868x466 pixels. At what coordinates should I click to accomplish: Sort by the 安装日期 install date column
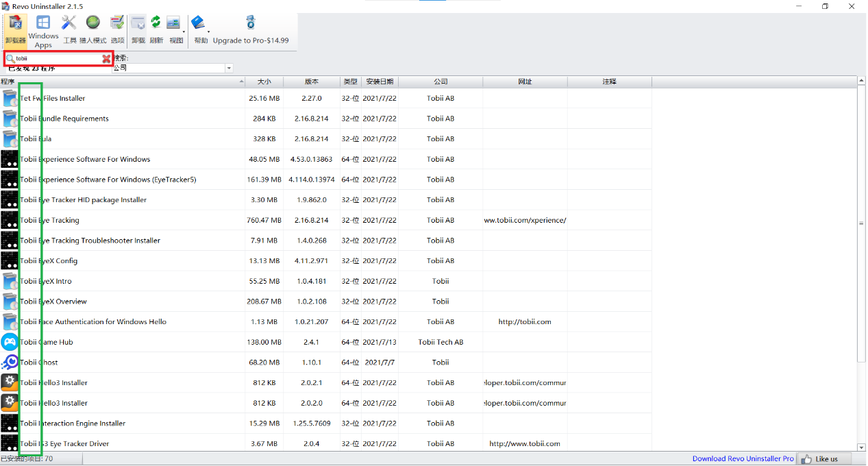tap(380, 82)
